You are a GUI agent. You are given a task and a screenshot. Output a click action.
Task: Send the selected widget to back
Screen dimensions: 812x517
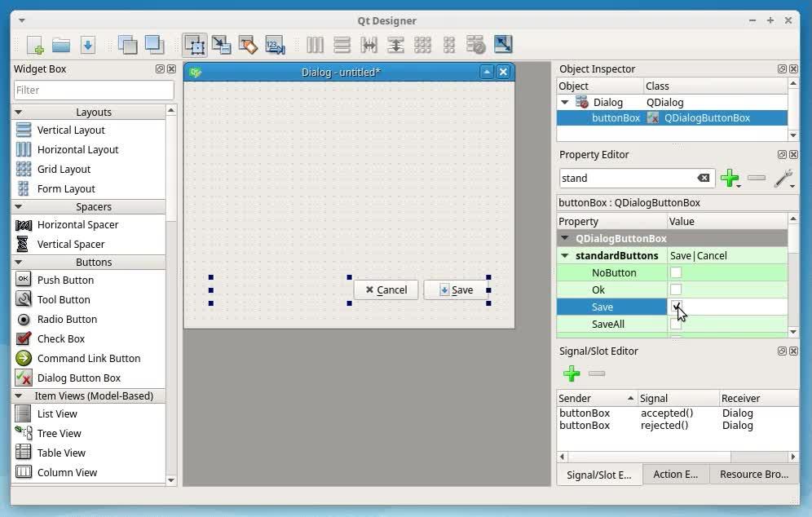[x=127, y=45]
